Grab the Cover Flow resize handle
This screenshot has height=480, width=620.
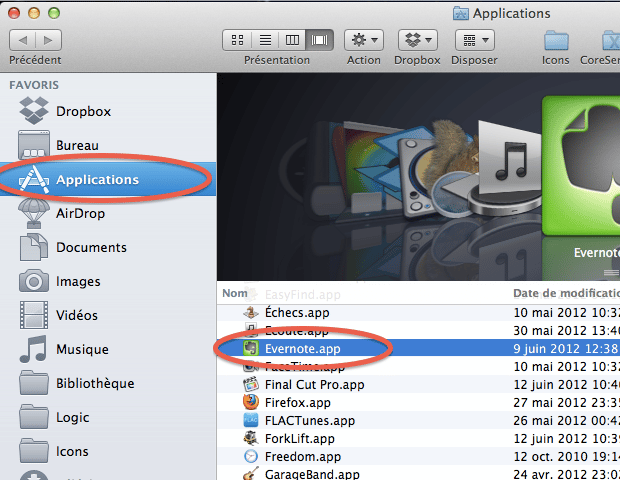tap(611, 272)
